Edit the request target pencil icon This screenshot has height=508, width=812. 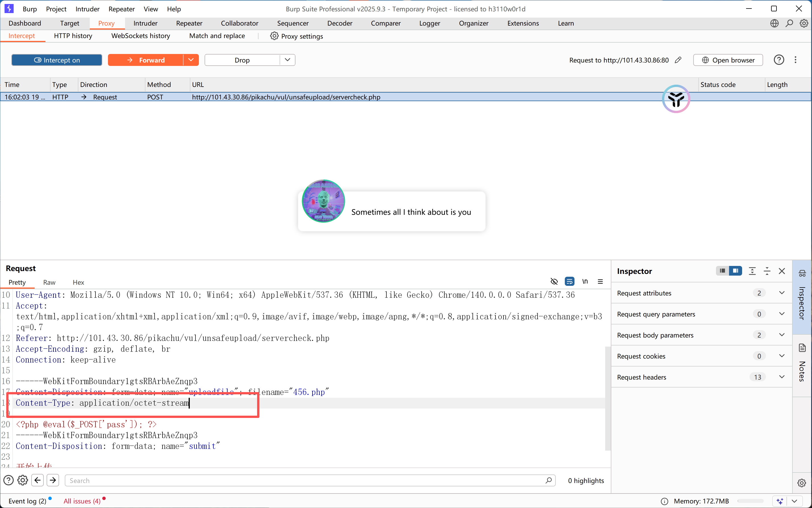[x=678, y=60]
